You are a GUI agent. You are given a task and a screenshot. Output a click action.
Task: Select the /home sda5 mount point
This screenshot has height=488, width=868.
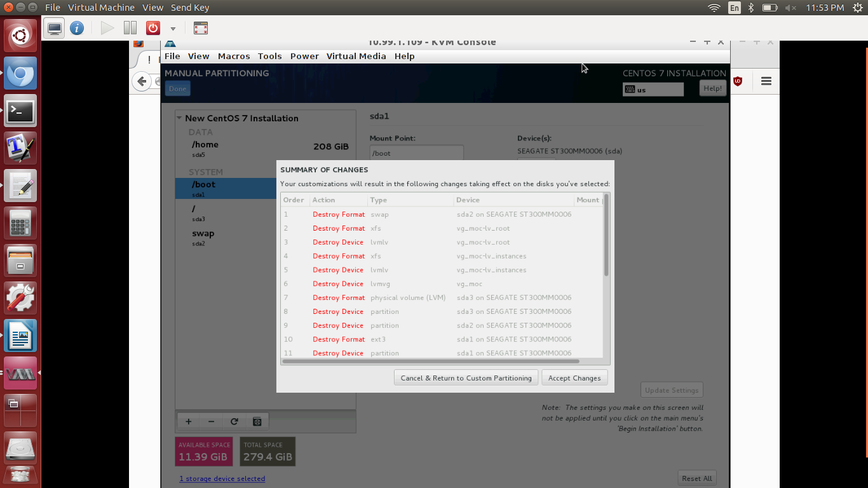[265, 148]
